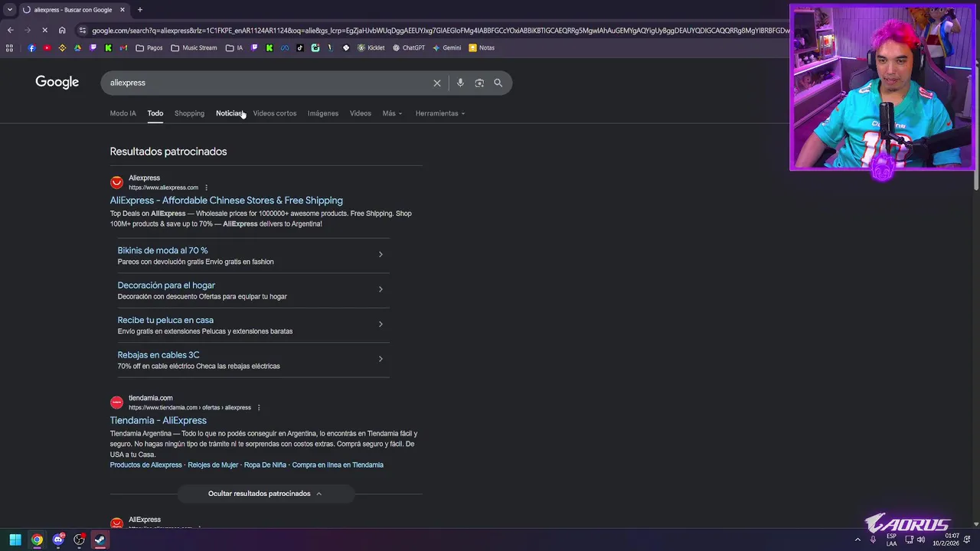This screenshot has height=551, width=980.
Task: Open the tab search dropdown arrow
Action: [10, 10]
